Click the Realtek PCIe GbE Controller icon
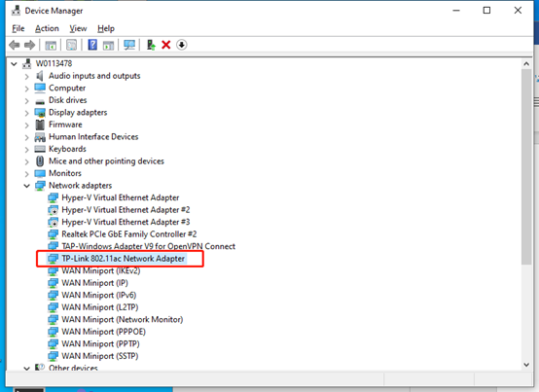The image size is (539, 392). pyautogui.click(x=53, y=234)
